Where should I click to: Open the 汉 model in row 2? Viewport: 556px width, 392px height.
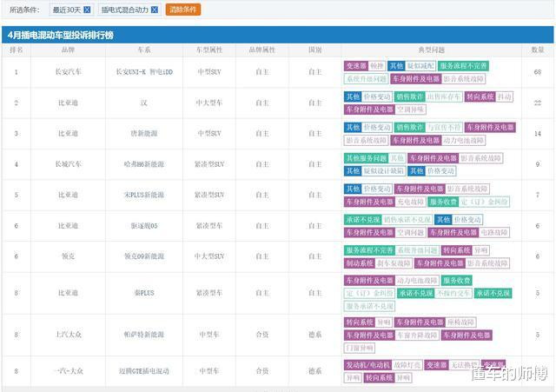pos(144,103)
